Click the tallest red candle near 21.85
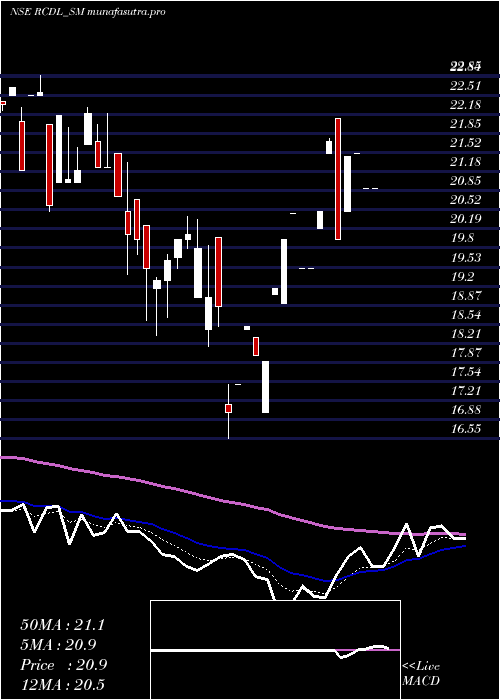 [338, 179]
